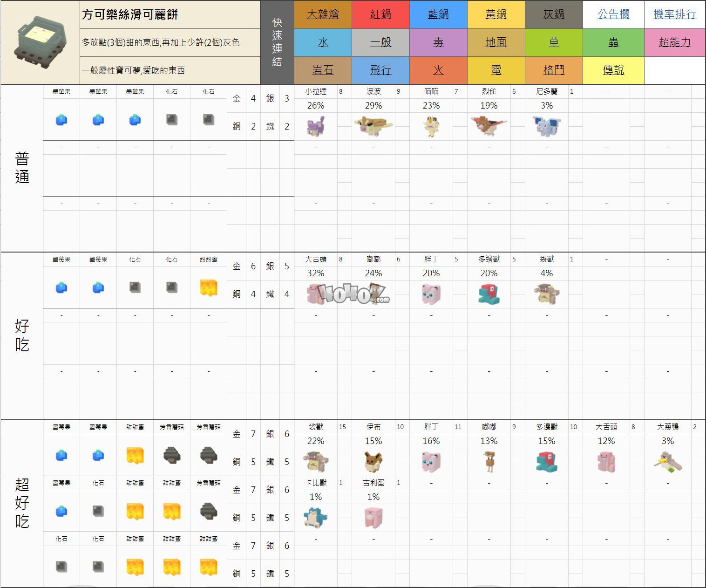The height and width of the screenshot is (588, 706).
Task: Select the 29% rate under 波波
Action: click(373, 106)
